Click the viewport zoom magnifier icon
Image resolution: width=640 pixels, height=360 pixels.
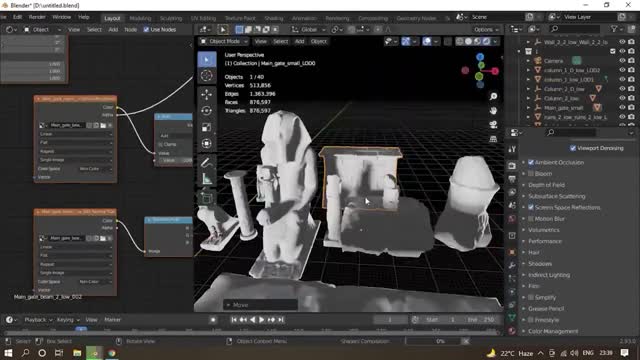493,96
